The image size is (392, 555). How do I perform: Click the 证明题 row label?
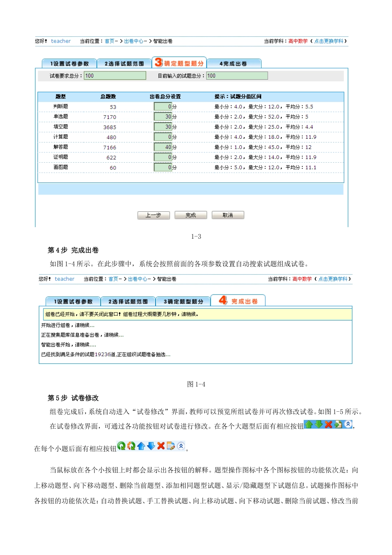point(61,157)
